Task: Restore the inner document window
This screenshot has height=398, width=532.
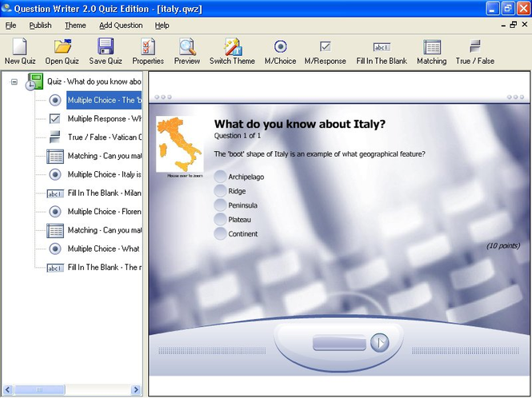Action: click(x=514, y=25)
